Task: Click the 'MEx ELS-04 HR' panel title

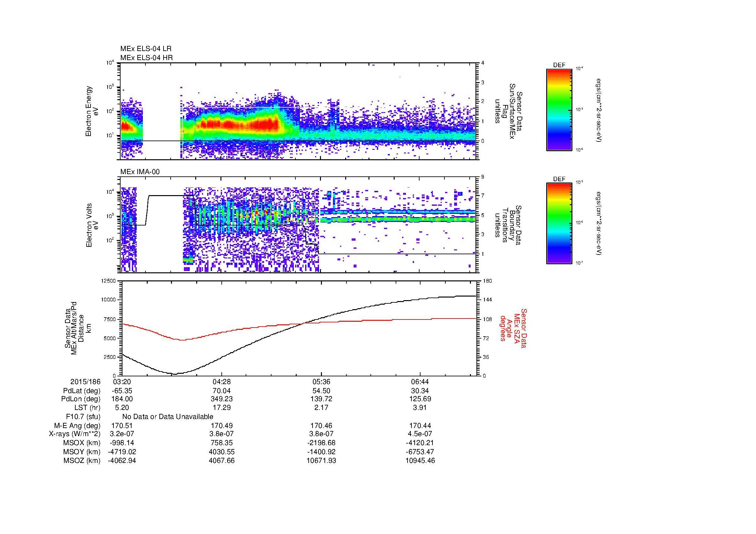Action: point(146,58)
